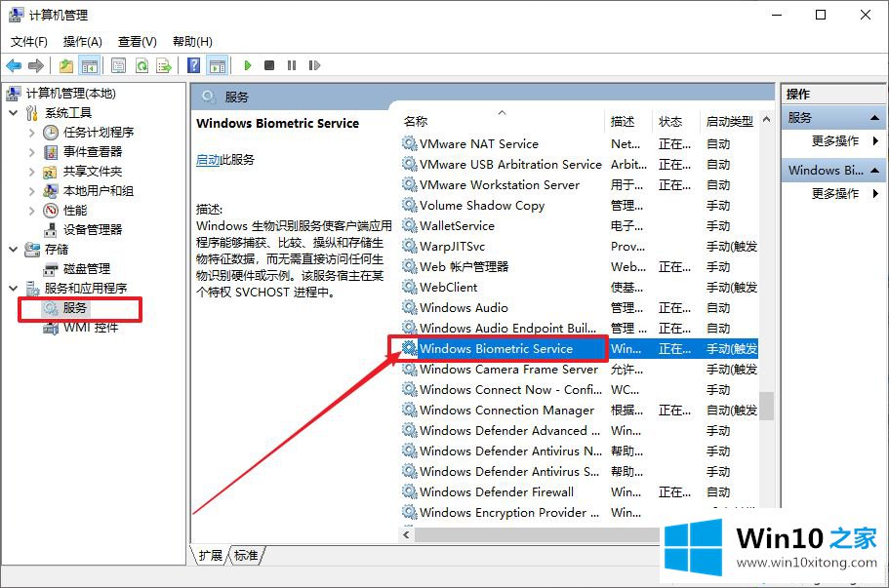Open the 查看(V) menu
Screen dimensions: 889x588
137,41
